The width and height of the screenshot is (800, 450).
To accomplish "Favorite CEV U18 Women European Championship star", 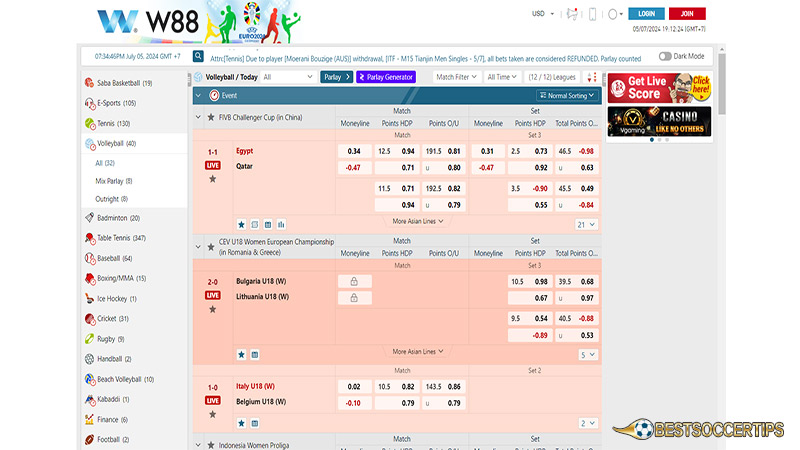I will pyautogui.click(x=211, y=247).
